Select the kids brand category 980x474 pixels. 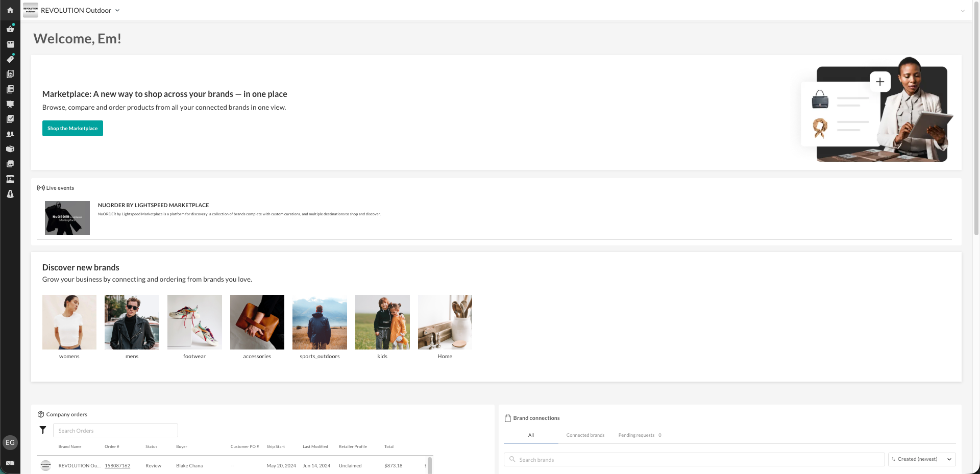point(382,327)
